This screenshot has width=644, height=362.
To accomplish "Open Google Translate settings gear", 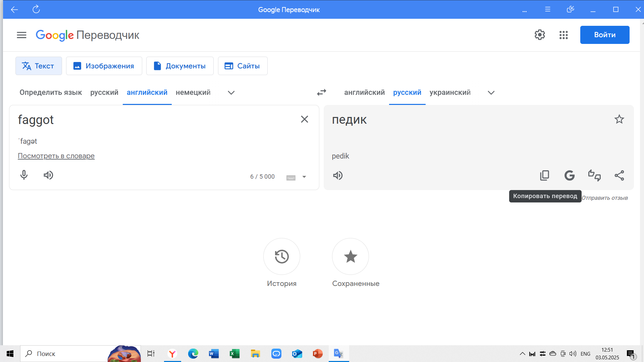I will click(540, 35).
